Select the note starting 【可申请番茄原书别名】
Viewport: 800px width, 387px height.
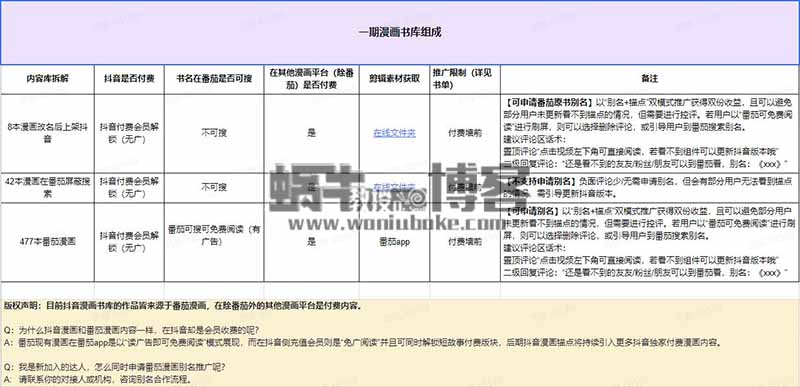(649, 134)
